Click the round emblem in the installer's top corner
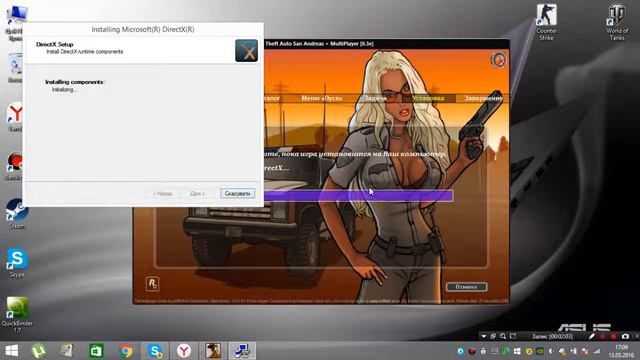Screen dimensions: 640x360 tap(498, 60)
